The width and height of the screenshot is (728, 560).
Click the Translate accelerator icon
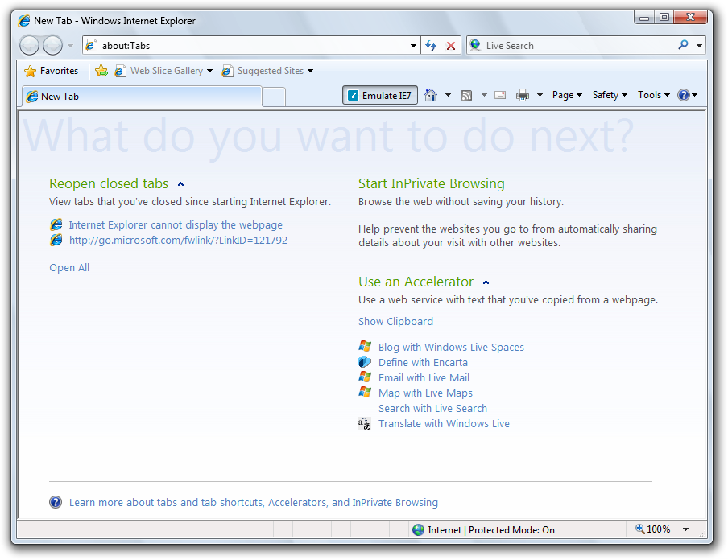pos(365,423)
